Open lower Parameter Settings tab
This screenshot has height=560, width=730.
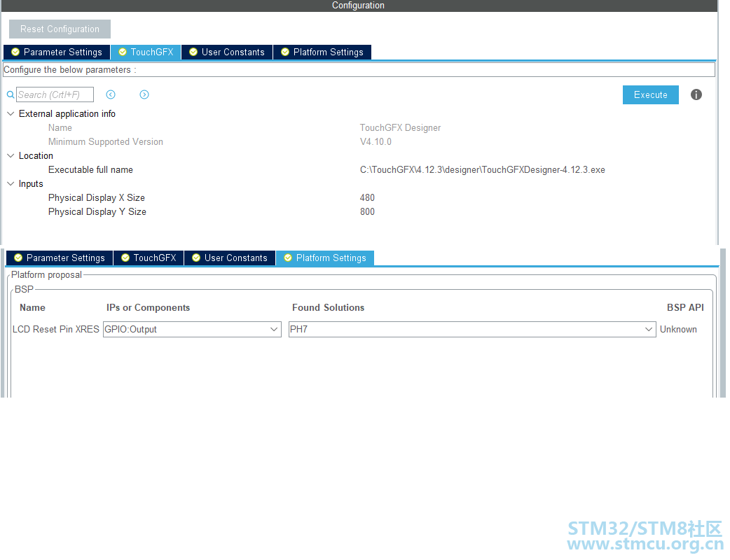pos(60,258)
